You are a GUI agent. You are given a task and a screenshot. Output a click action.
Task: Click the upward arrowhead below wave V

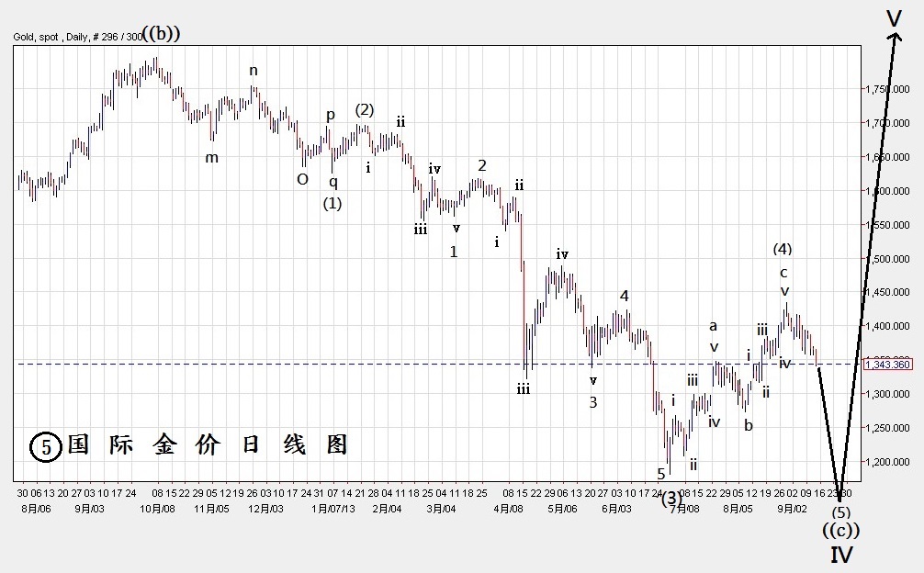[x=894, y=37]
